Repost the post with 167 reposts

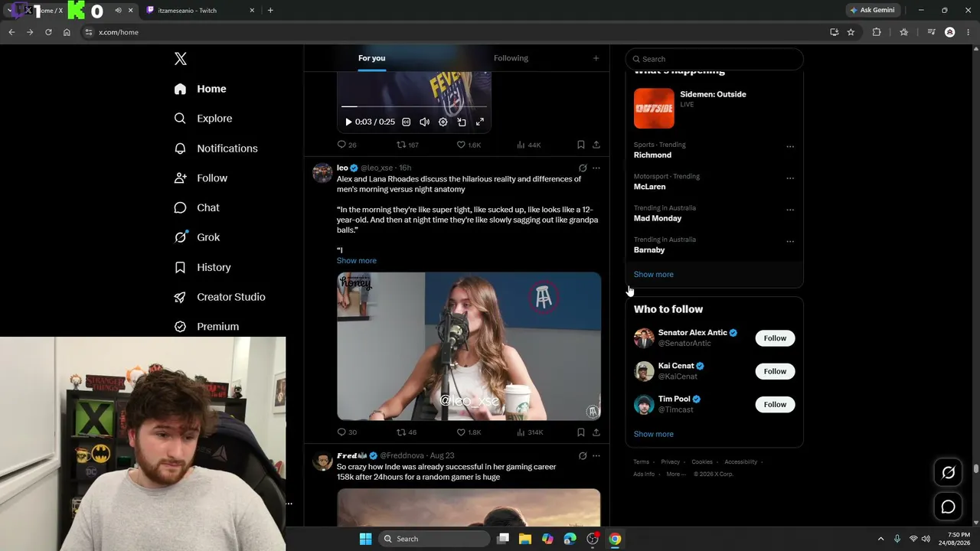[407, 145]
